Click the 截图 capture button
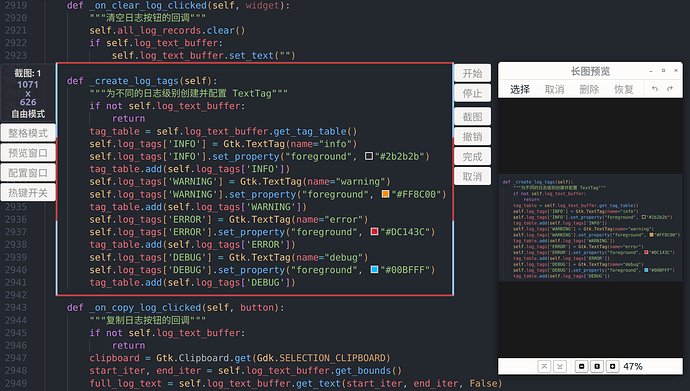 [472, 117]
